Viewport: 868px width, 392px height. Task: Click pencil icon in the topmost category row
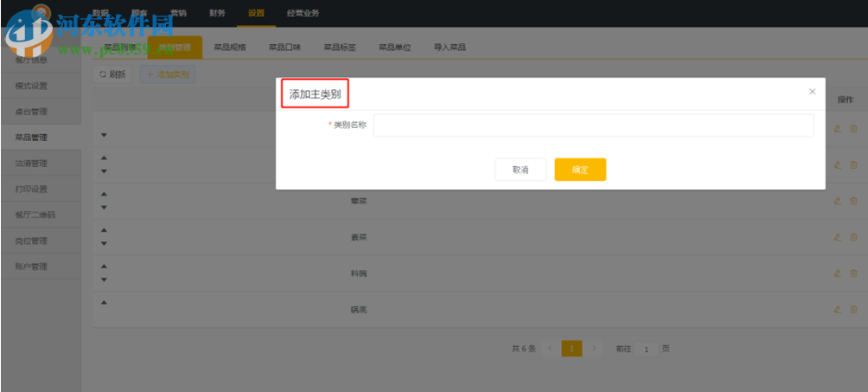837,129
